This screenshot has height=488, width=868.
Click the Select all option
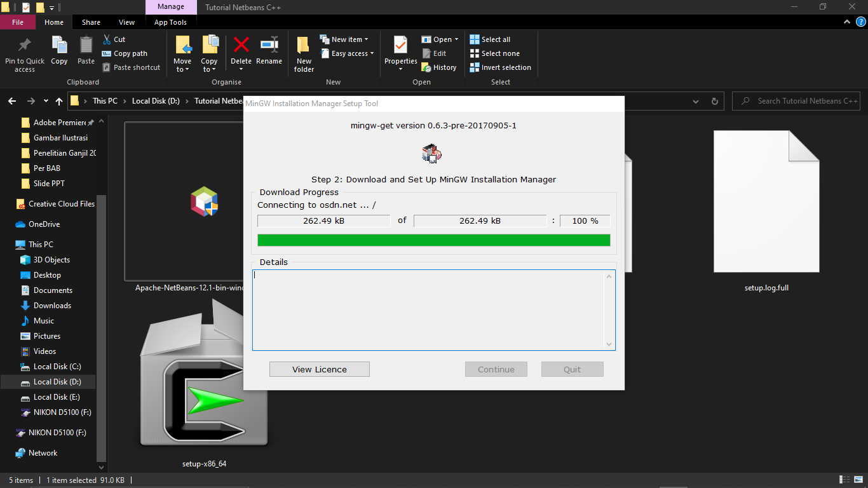coord(490,39)
